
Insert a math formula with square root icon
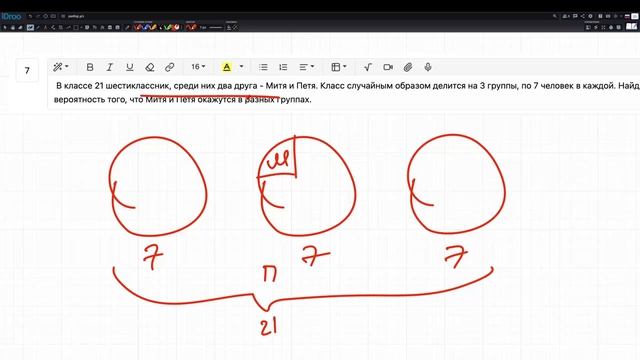coord(368,67)
